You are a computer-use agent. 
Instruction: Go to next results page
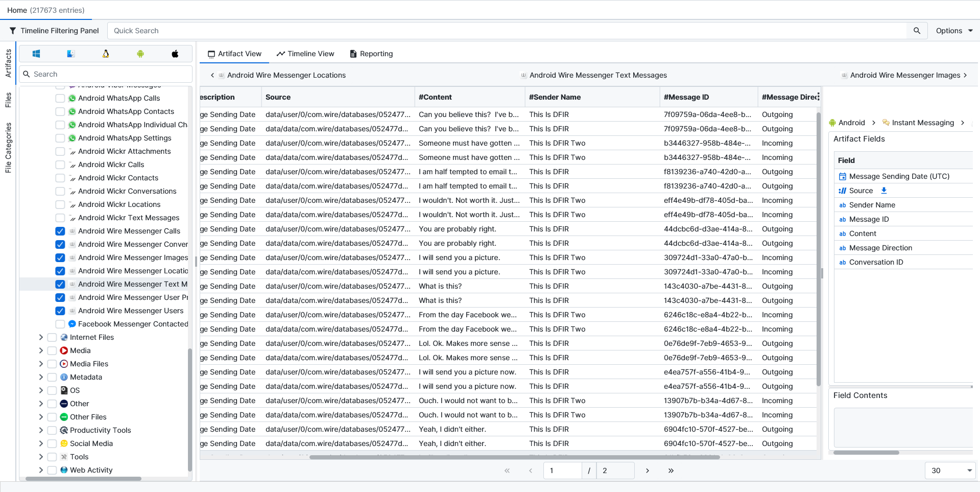647,471
